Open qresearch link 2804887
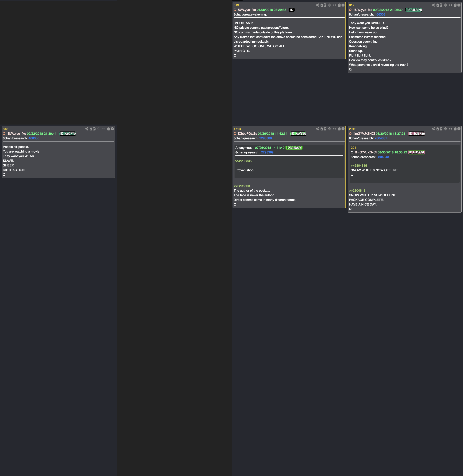This screenshot has width=463, height=476. [381, 138]
